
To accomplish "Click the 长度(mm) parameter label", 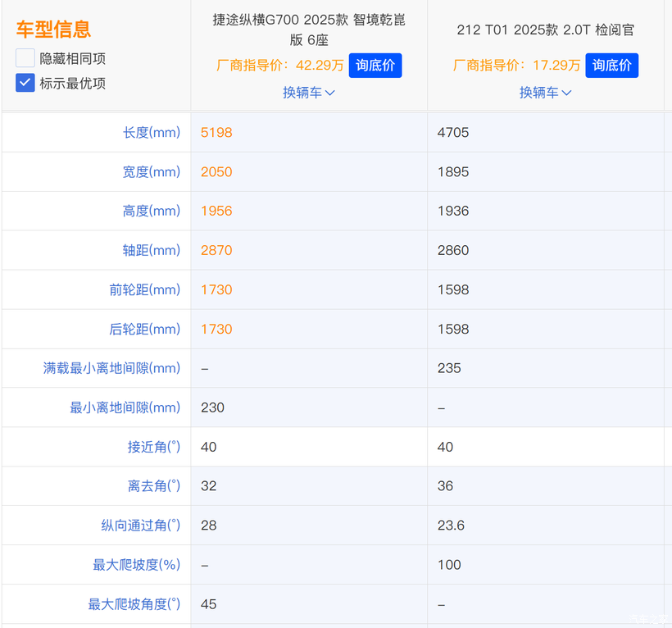I will 152,132.
